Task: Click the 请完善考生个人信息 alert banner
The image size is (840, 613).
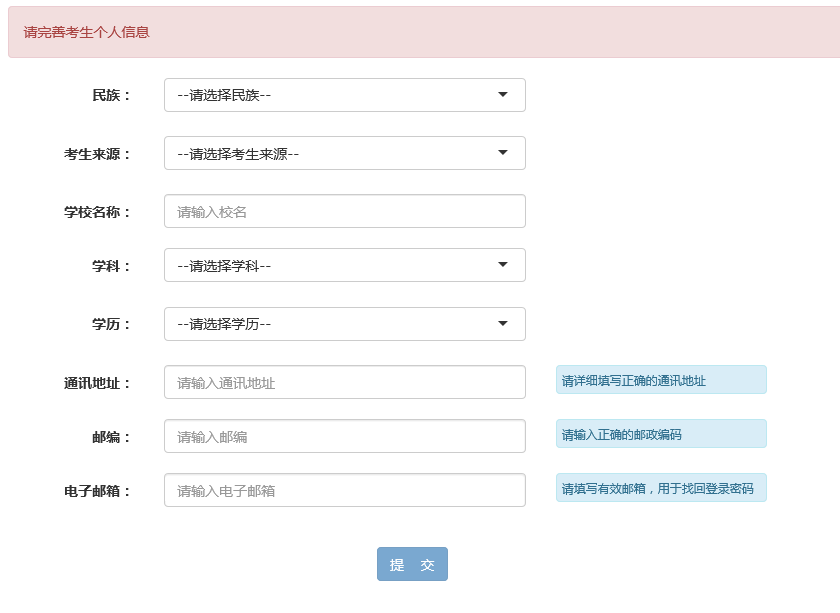Action: (x=424, y=32)
